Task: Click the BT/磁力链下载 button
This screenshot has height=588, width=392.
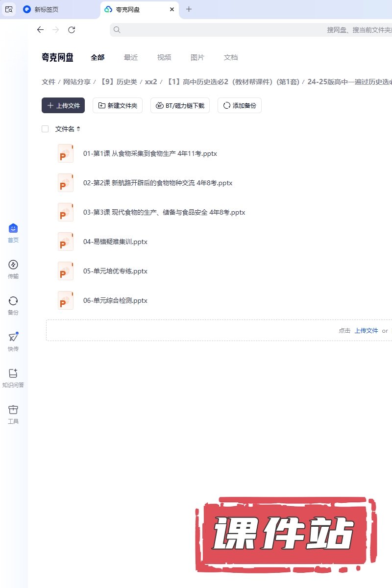Action: click(180, 105)
